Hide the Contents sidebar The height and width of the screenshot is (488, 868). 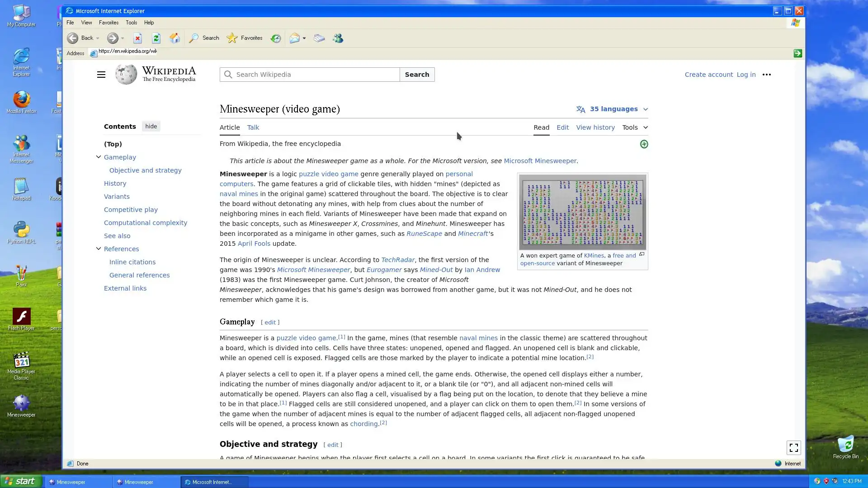click(151, 127)
